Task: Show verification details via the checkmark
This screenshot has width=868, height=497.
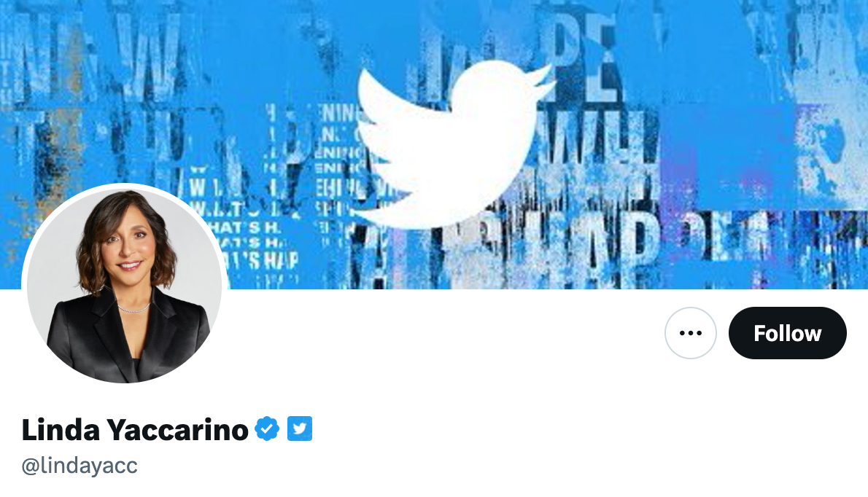Action: [267, 428]
